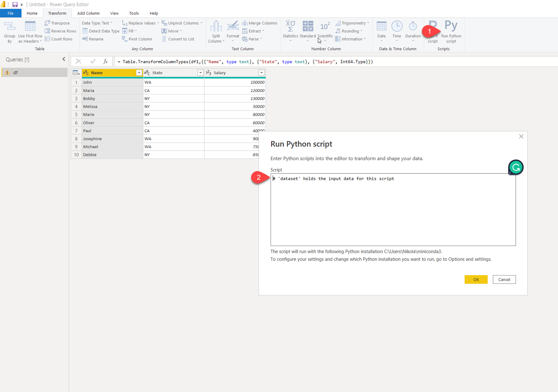The width and height of the screenshot is (558, 392).
Task: Click Use First Row as Headers icon
Action: (x=30, y=26)
